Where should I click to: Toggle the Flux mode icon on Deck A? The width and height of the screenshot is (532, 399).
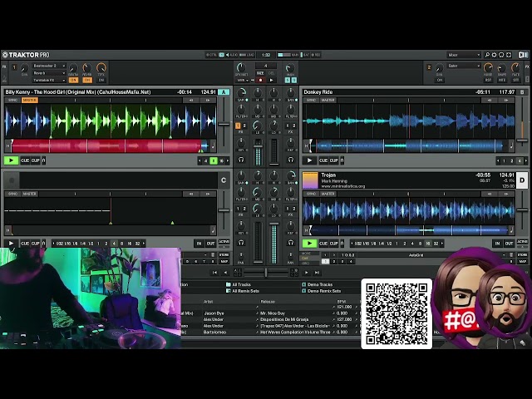[44, 160]
